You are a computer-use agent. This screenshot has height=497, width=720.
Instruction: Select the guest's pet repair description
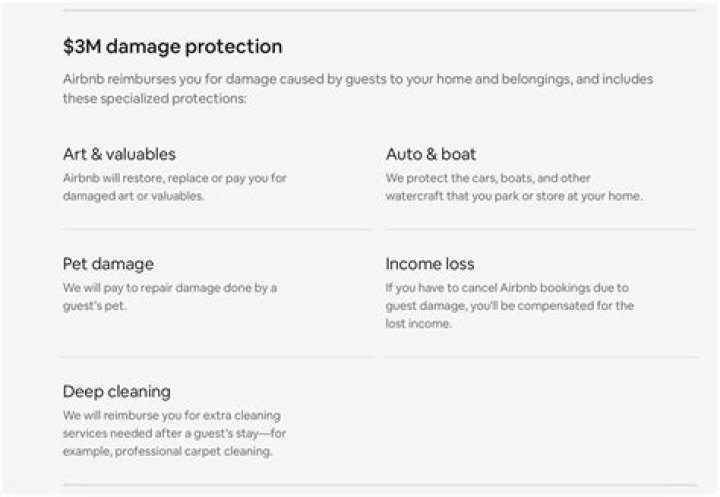click(169, 297)
